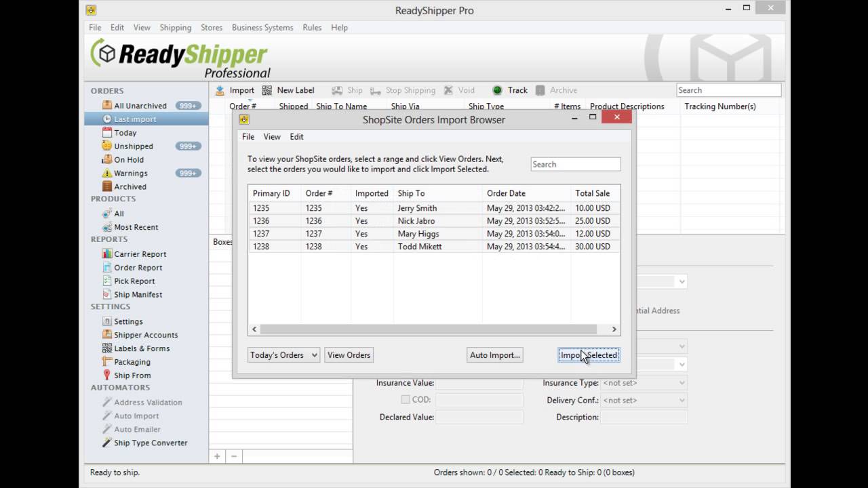The image size is (868, 488).
Task: Click the Ship Type Converter wand icon
Action: point(107,443)
